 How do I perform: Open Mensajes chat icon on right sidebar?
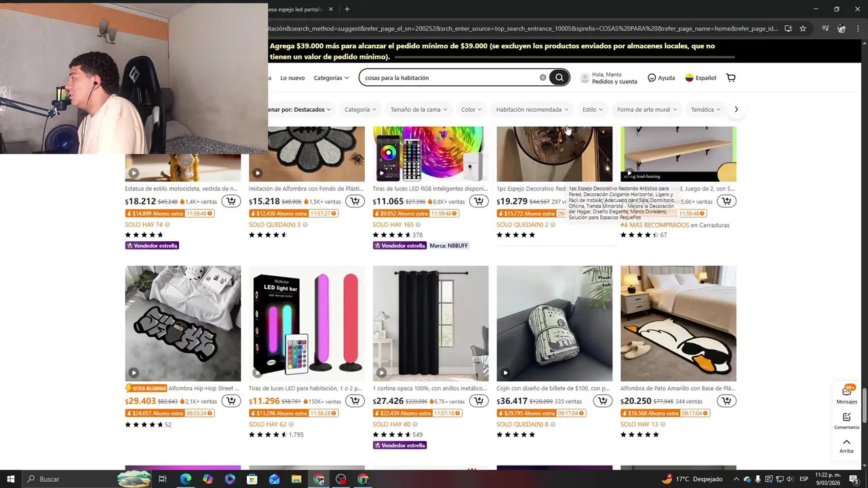point(846,394)
